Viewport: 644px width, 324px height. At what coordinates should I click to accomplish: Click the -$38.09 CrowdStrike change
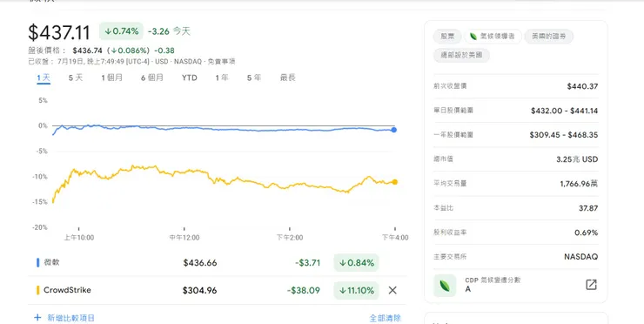(304, 291)
